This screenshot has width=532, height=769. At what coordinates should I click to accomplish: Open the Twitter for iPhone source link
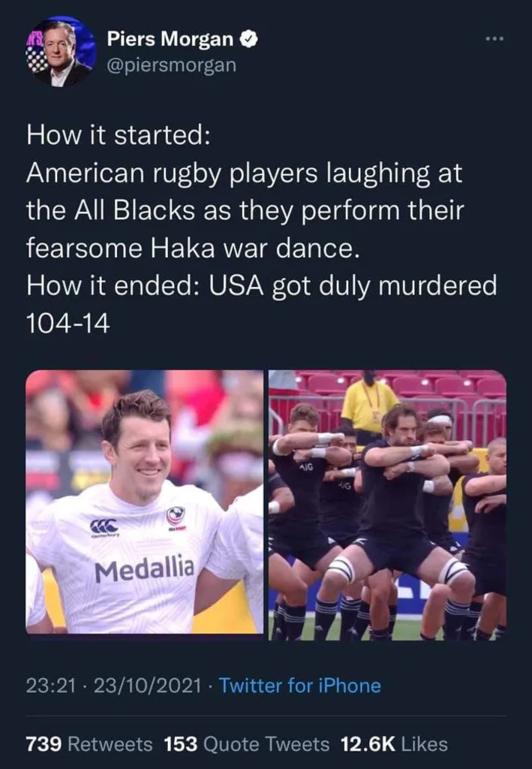point(300,686)
